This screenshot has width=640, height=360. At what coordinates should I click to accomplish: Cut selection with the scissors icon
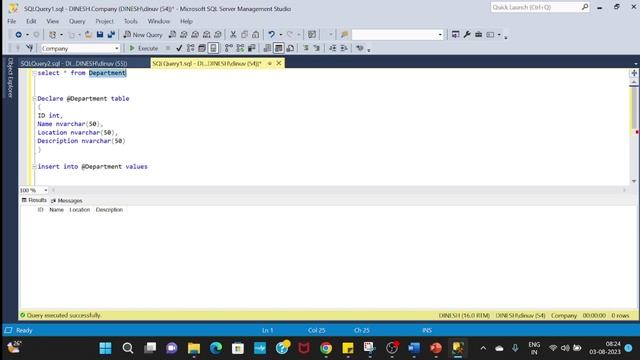[x=233, y=35]
